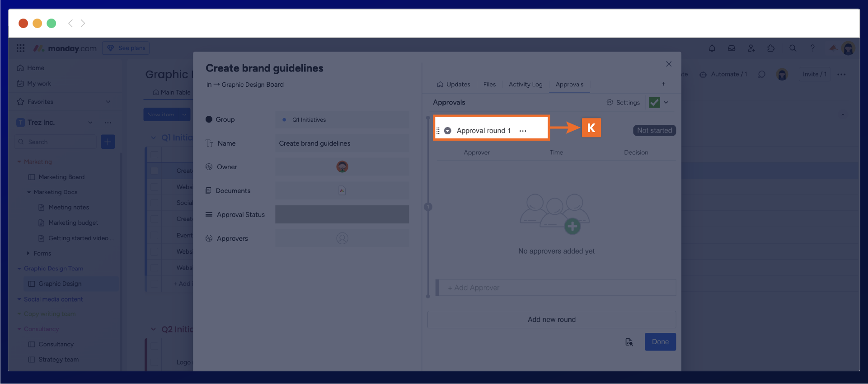868x384 pixels.
Task: Toggle the Q1 group header select-all checkbox
Action: coord(155,155)
